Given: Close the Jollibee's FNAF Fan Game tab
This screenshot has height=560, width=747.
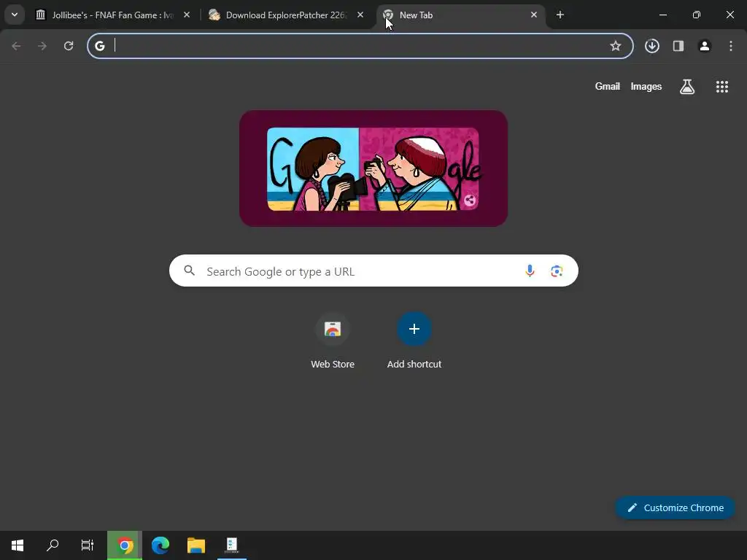Looking at the screenshot, I should tap(187, 15).
